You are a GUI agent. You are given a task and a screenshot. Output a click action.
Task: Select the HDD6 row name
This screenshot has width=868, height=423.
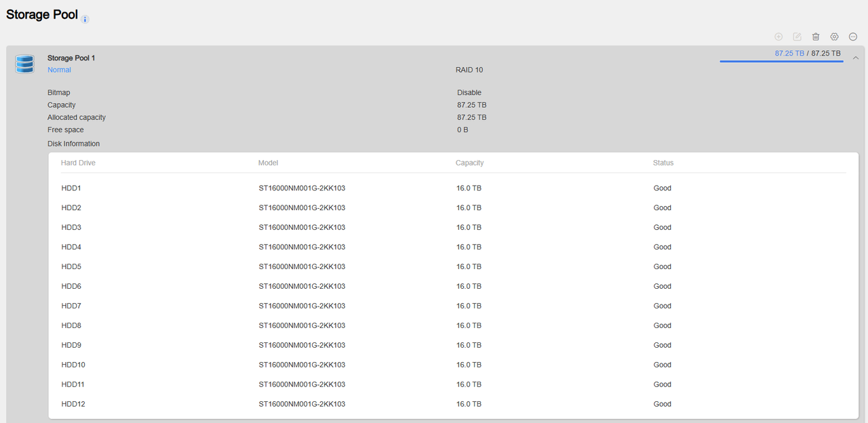click(71, 286)
